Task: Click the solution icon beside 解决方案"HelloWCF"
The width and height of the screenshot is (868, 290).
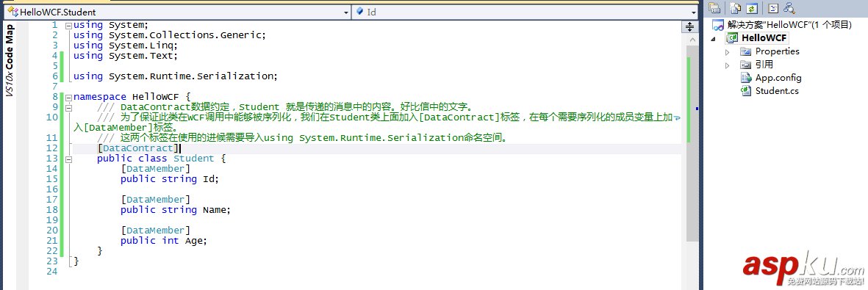Action: pos(719,25)
